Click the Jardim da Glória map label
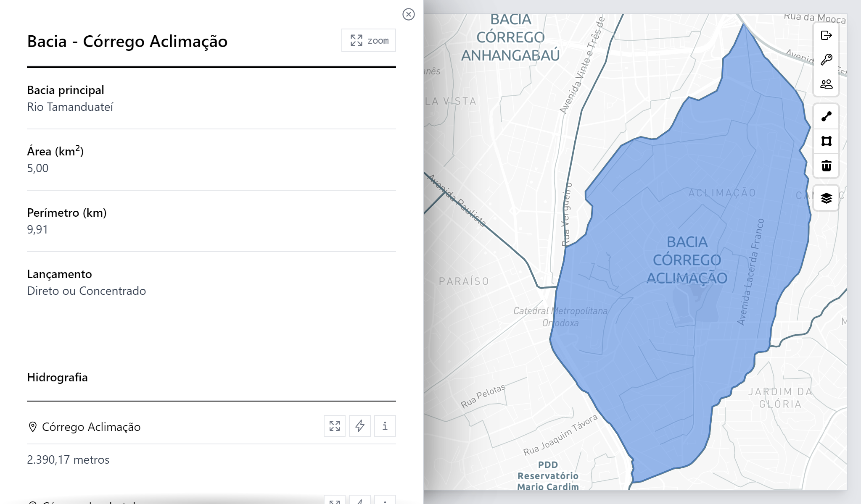 [x=780, y=398]
